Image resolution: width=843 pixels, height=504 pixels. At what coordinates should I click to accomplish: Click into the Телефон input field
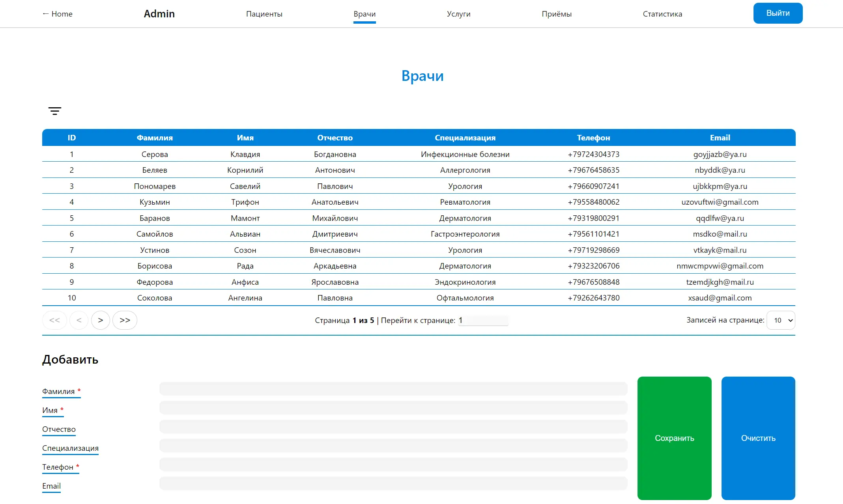click(393, 465)
